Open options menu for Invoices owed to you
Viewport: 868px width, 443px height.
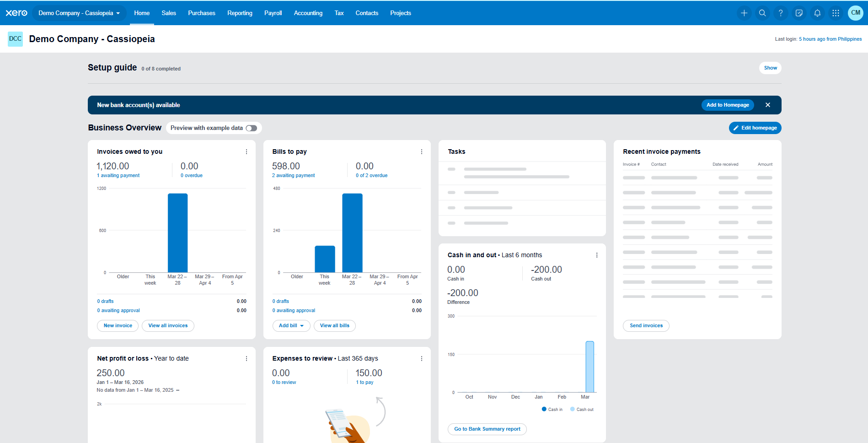click(246, 151)
